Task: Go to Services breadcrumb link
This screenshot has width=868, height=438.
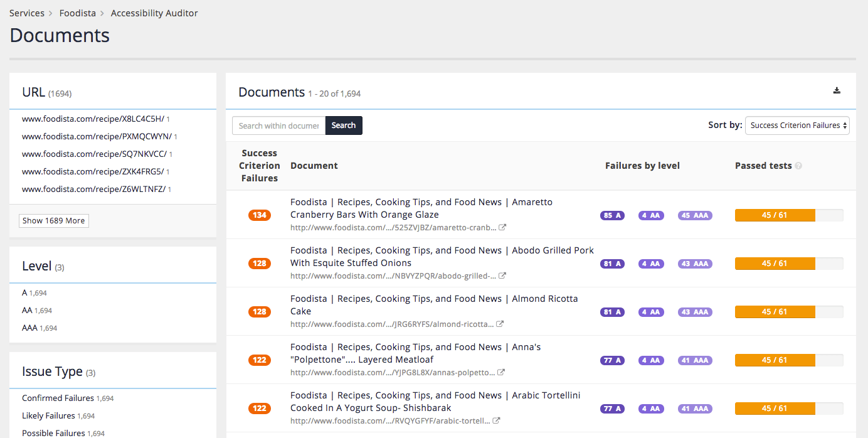Action: [27, 13]
